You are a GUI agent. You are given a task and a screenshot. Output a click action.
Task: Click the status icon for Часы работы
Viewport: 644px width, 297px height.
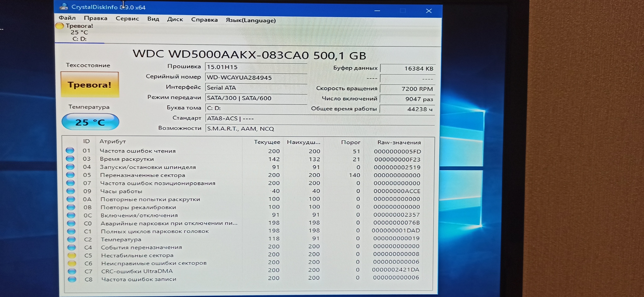[x=70, y=191]
